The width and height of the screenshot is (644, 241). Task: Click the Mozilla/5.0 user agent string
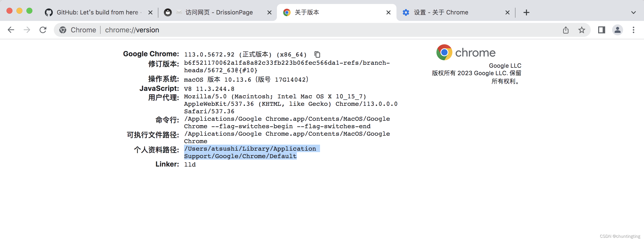pyautogui.click(x=291, y=104)
